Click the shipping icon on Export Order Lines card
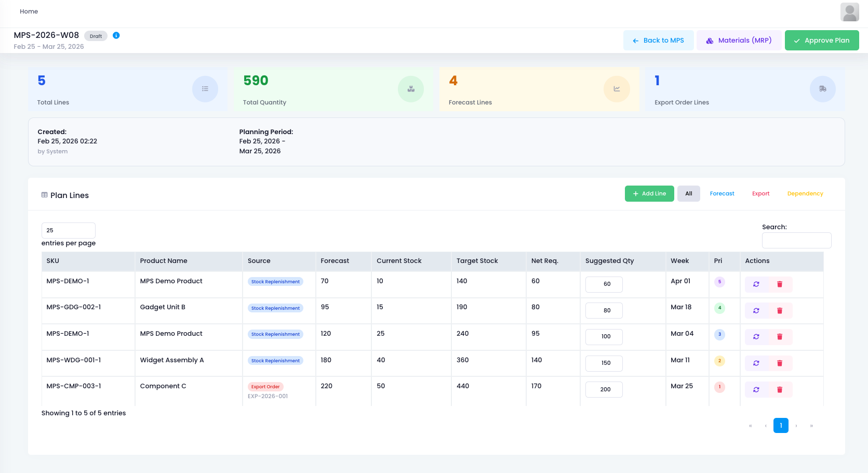The image size is (868, 473). 822,88
